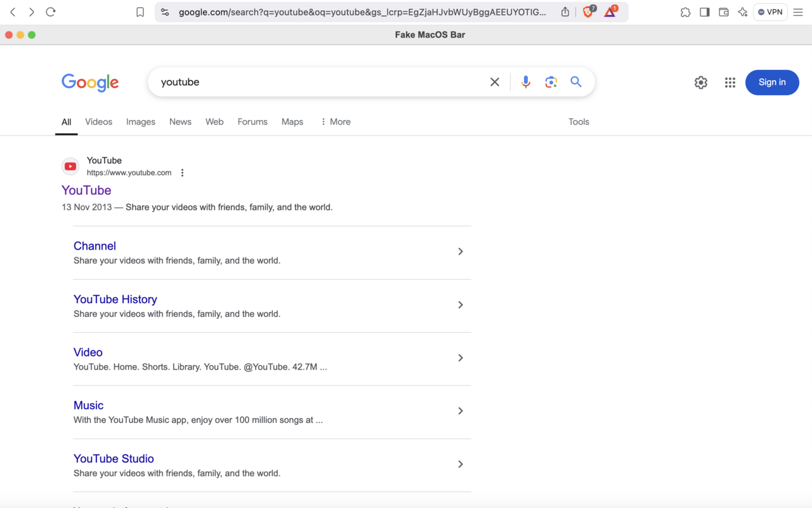
Task: Open the YouTube Studio sitelink
Action: coord(114,459)
